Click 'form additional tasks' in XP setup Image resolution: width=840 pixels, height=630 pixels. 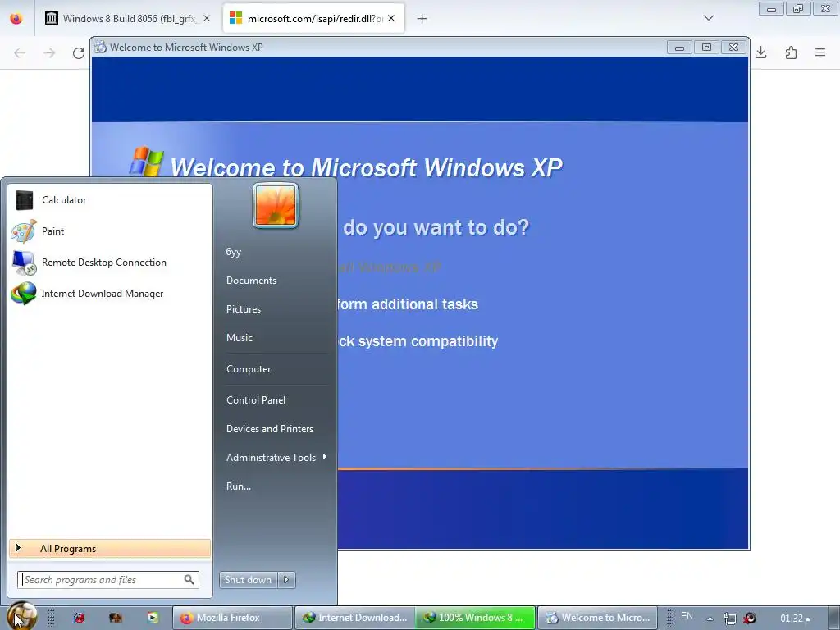coord(408,304)
